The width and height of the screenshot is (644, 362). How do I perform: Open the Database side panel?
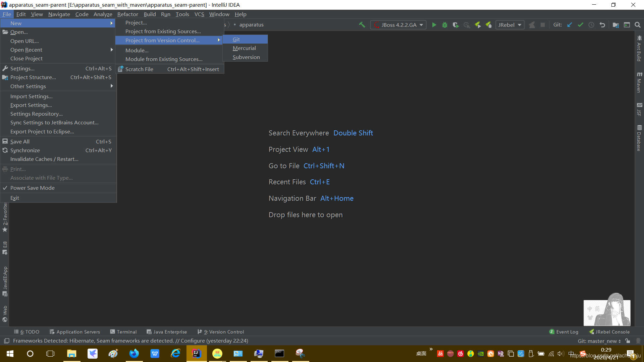click(x=639, y=138)
